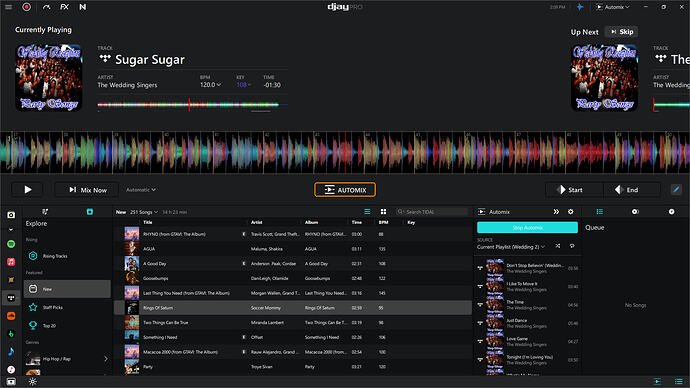Switch to the Explore tab icon
Screen dimensions: 690x388
(x=90, y=212)
